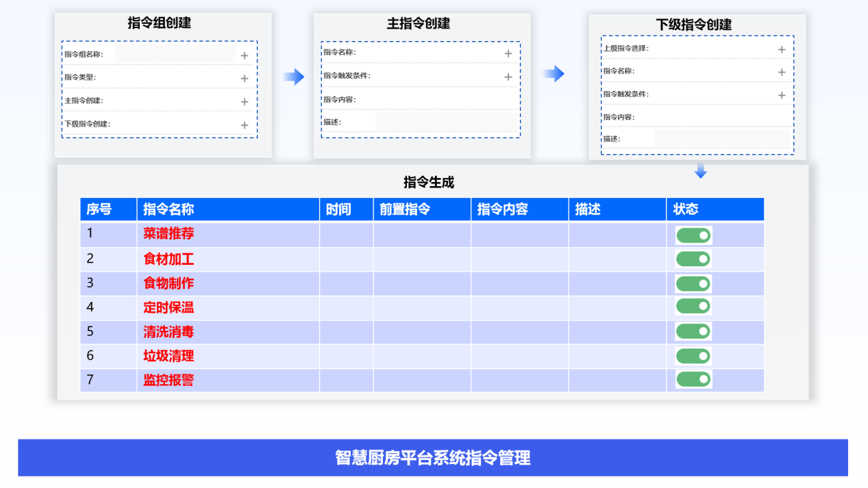Click plus icon for 指令触发条件 in 主指令创建 panel
Viewport: 868px width, 488px height.
coord(508,77)
